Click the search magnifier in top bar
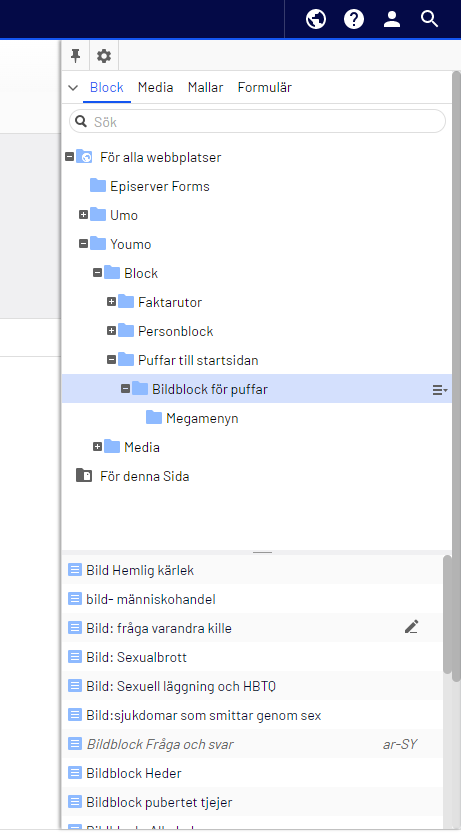 click(x=429, y=19)
